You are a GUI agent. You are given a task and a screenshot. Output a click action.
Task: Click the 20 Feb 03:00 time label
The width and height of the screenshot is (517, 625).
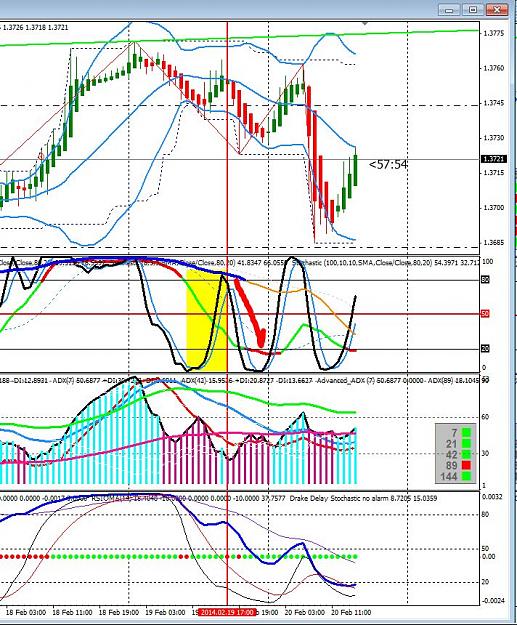click(305, 612)
